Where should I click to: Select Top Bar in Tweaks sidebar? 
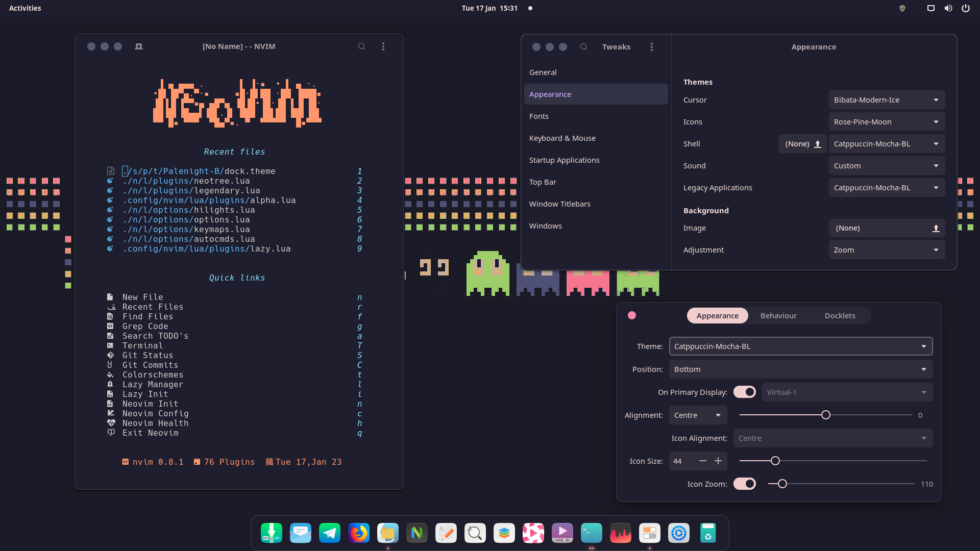596,182
